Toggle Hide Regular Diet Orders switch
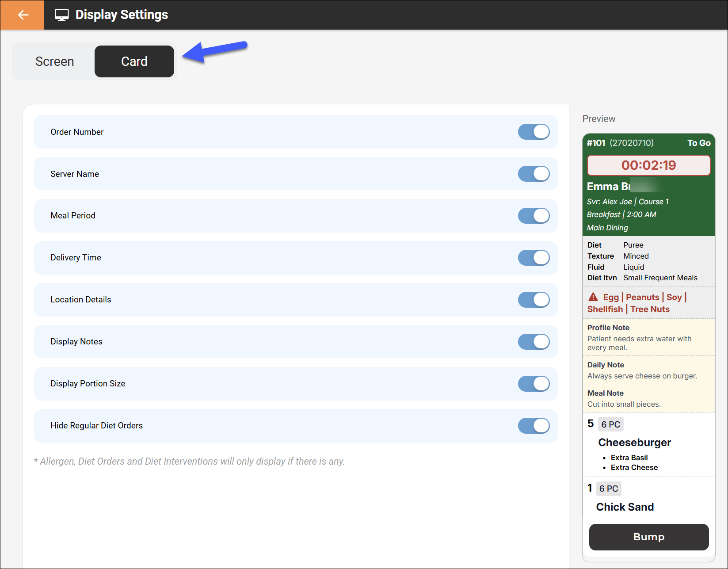This screenshot has width=728, height=569. click(x=534, y=426)
